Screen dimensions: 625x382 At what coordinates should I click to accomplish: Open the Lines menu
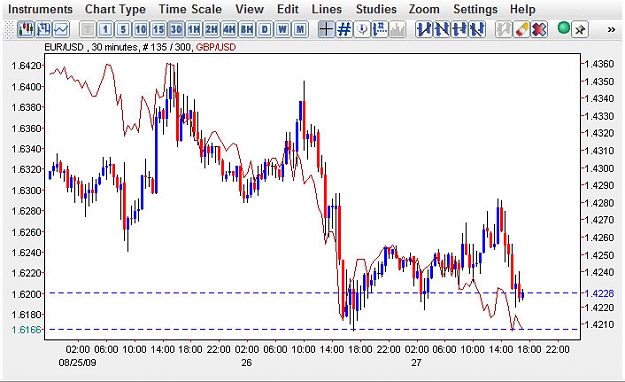pyautogui.click(x=327, y=9)
